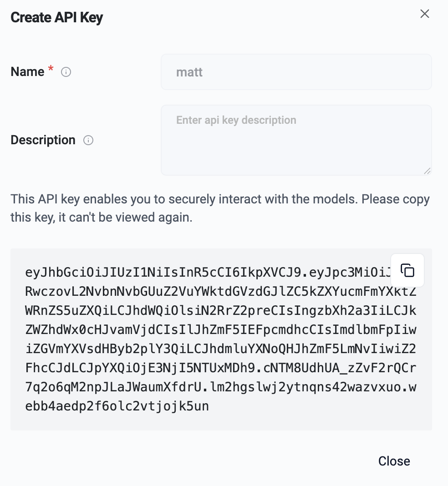Click into the api key description textarea
The height and width of the screenshot is (486, 448).
click(x=296, y=140)
